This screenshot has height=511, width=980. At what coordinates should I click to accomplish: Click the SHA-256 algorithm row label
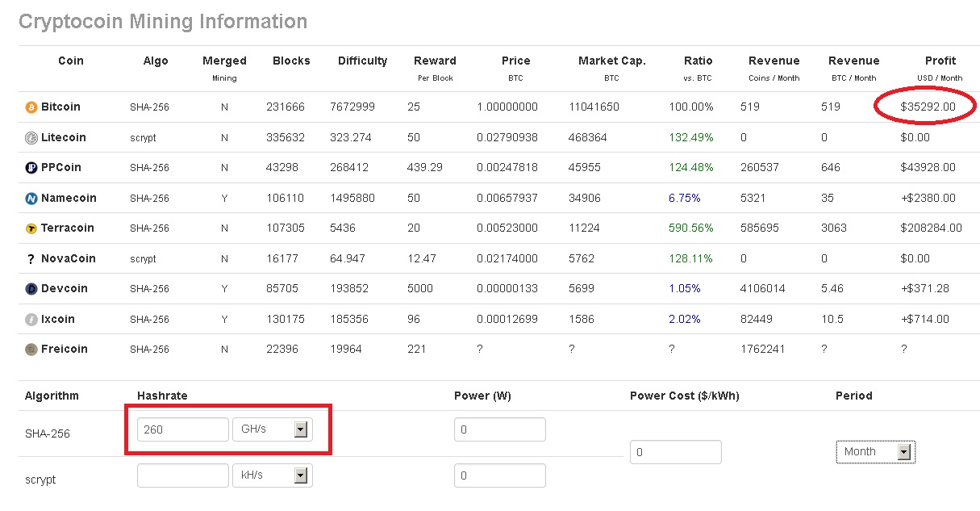coord(48,434)
